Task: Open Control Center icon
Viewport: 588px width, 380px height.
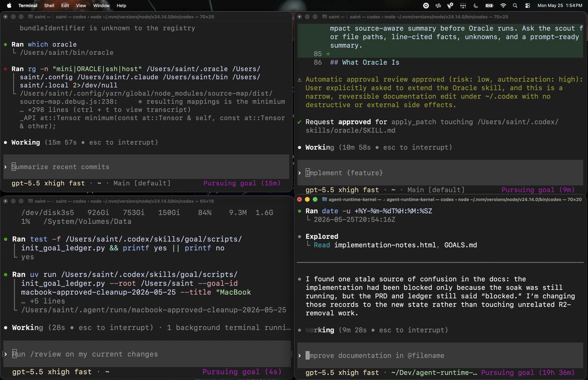Action: point(527,5)
